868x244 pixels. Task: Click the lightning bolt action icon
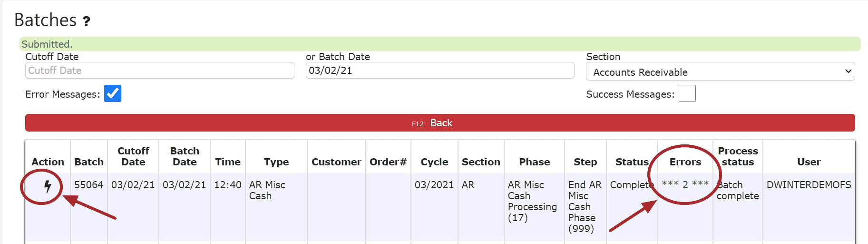pos(47,186)
